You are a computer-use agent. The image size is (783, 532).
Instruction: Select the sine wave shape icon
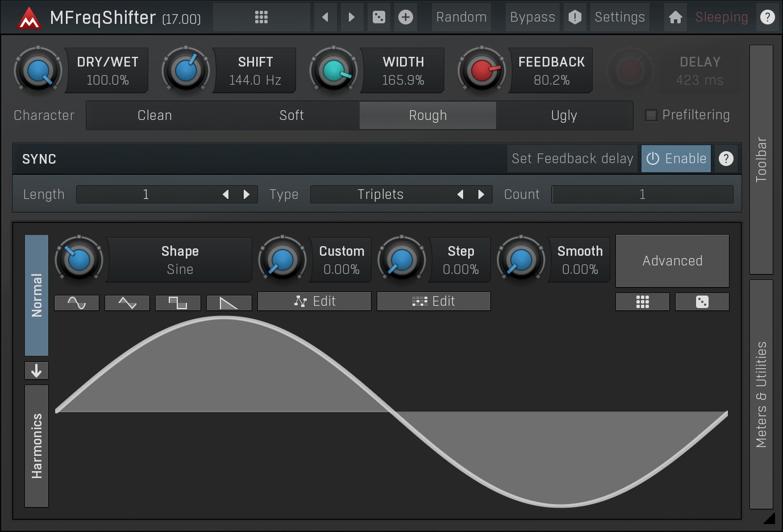point(77,303)
